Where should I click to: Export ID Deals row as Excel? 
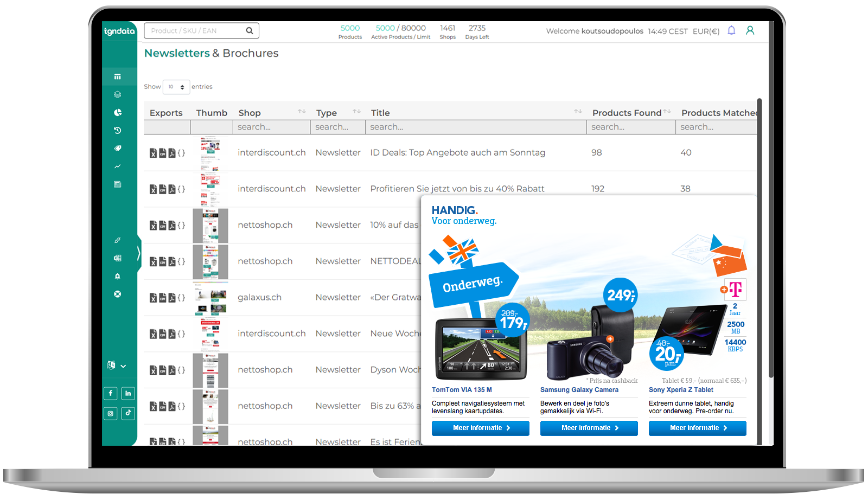pyautogui.click(x=154, y=153)
